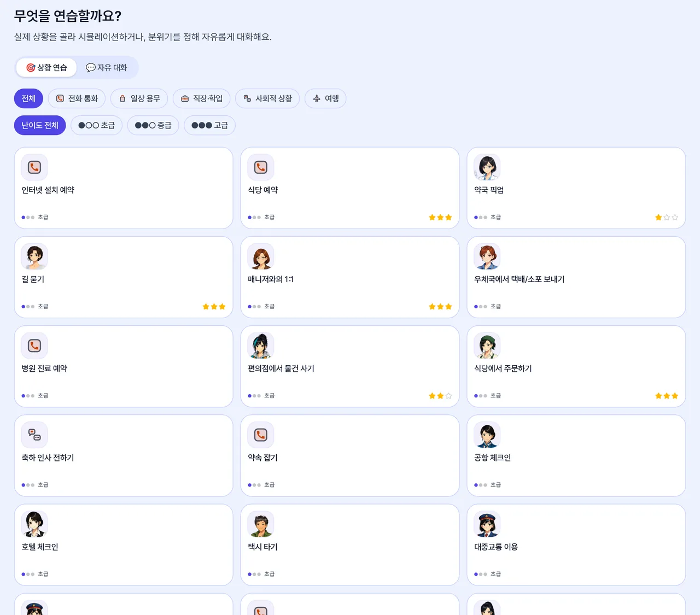Show only 초급 difficulty scenarios
700x615 pixels.
coord(96,125)
